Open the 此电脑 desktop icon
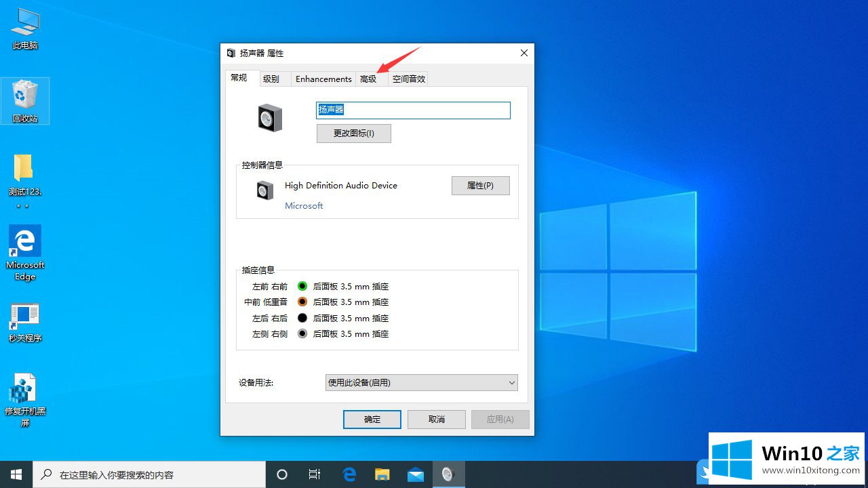Viewport: 868px width, 488px height. [25, 28]
